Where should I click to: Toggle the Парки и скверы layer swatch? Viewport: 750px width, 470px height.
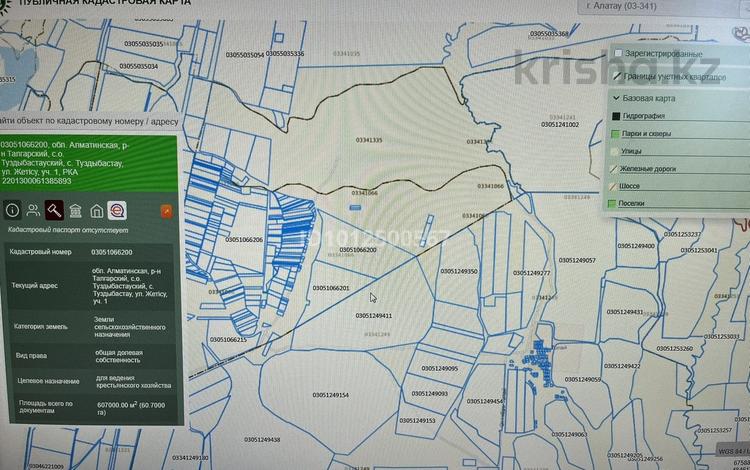[x=615, y=133]
